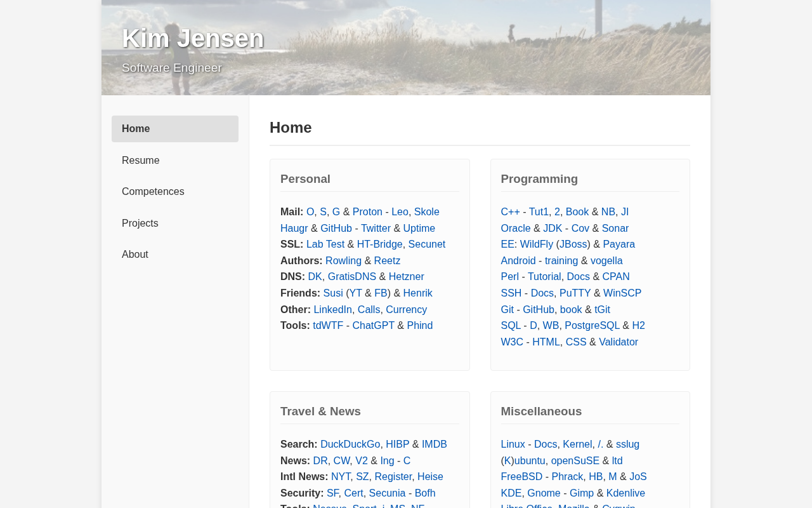Open the C++ link

[x=511, y=212]
